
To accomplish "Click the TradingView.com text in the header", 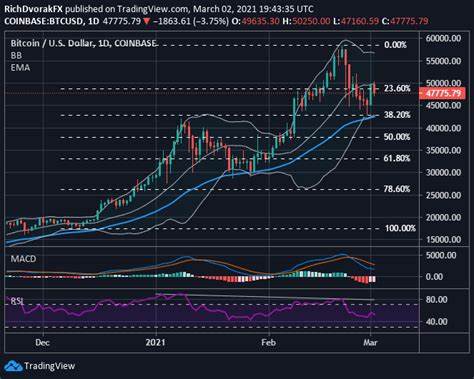I will coord(153,9).
